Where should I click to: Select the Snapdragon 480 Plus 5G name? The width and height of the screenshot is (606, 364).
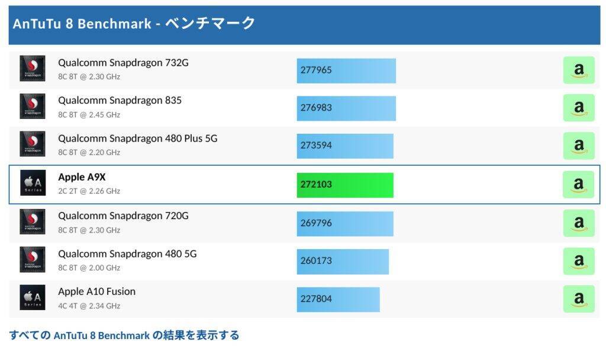tap(137, 138)
